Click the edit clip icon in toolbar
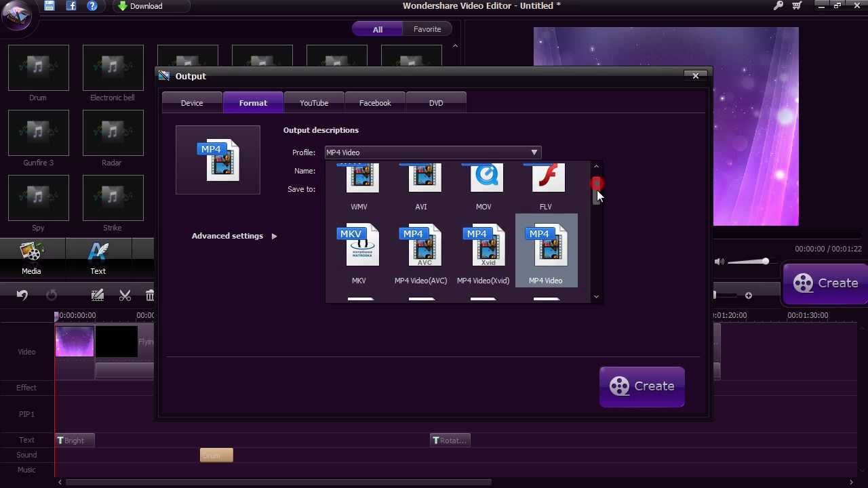The width and height of the screenshot is (868, 488). coord(98,295)
